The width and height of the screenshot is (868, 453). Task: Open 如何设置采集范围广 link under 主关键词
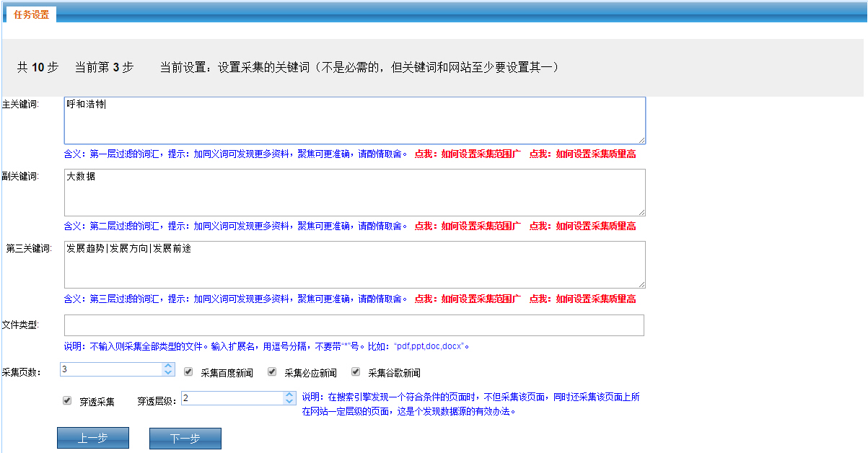point(468,154)
